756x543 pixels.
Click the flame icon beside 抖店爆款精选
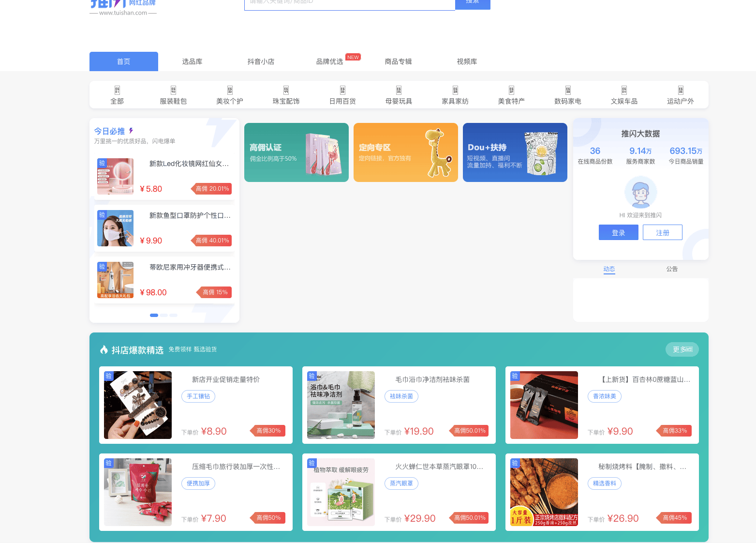click(x=104, y=349)
